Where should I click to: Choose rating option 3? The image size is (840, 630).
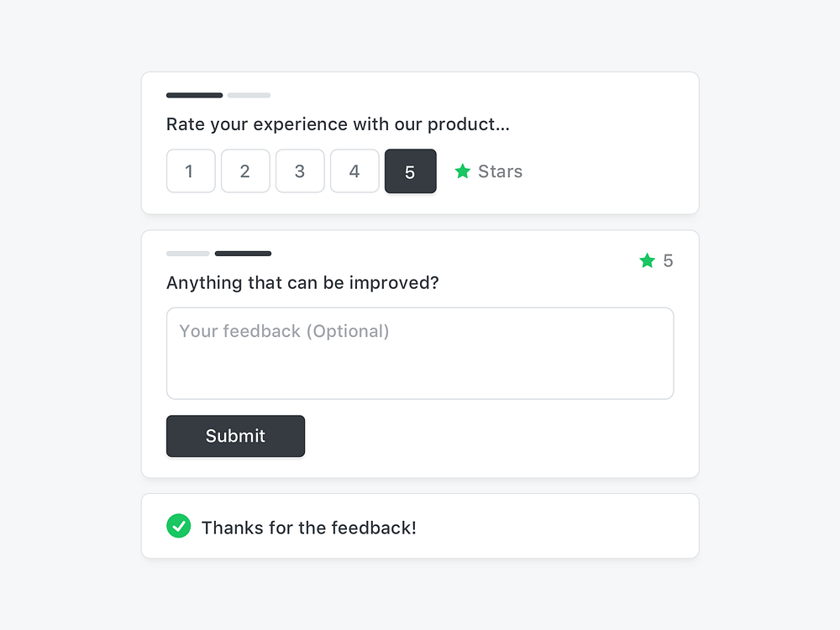[300, 171]
